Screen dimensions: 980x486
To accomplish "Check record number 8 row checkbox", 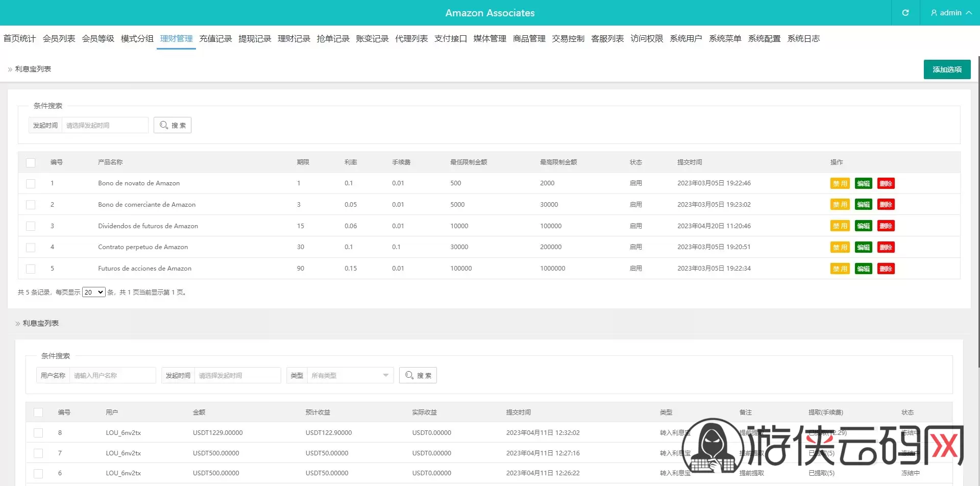I will coord(38,433).
